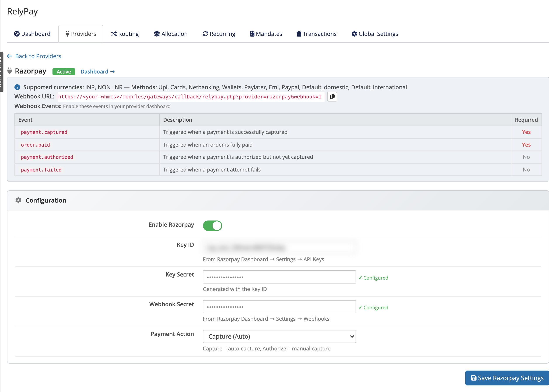Click 'Triggered when an order is fully paid'

[x=208, y=145]
